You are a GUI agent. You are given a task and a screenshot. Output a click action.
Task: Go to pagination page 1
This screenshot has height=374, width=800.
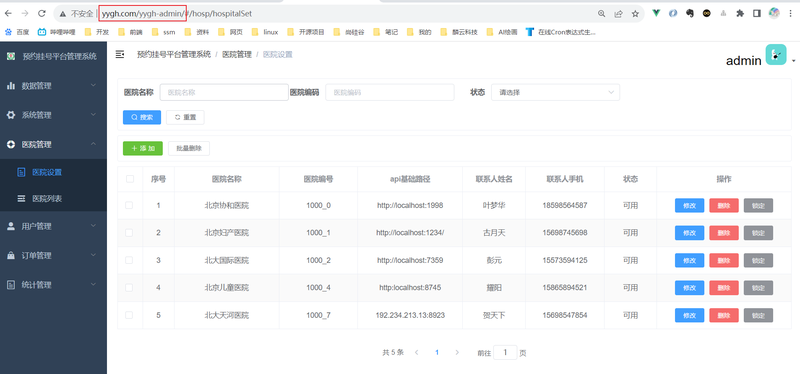coord(437,353)
